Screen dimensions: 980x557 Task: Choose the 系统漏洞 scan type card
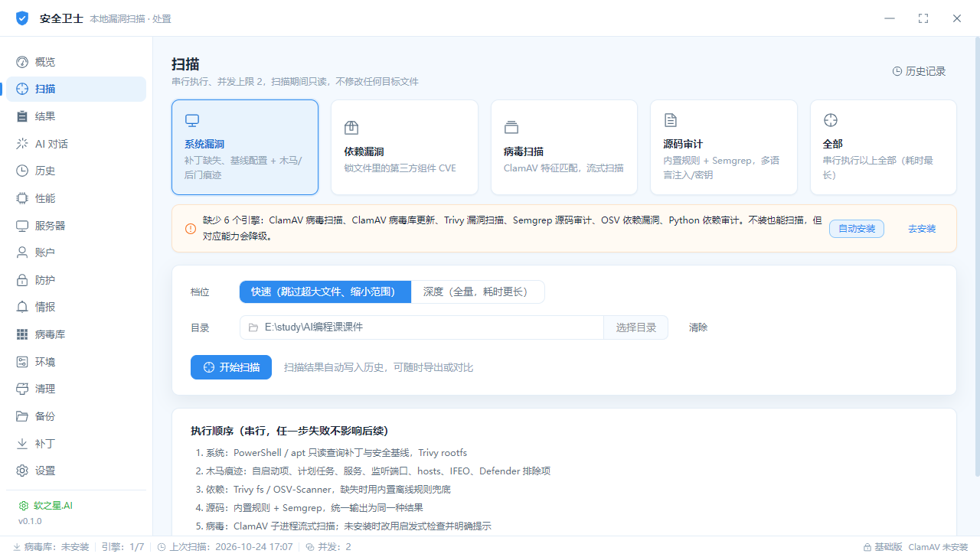[x=245, y=147]
